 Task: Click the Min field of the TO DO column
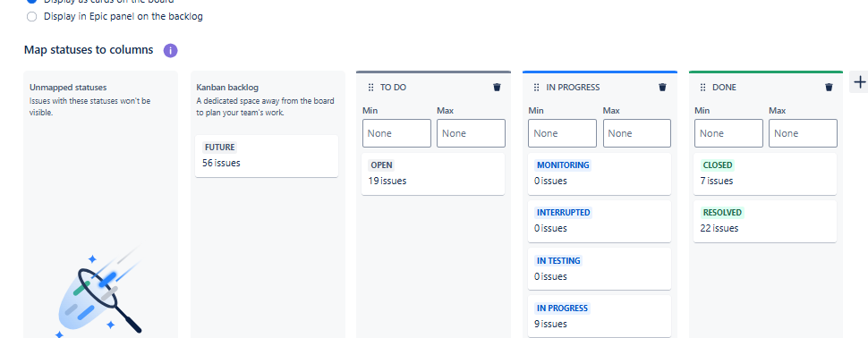click(397, 133)
